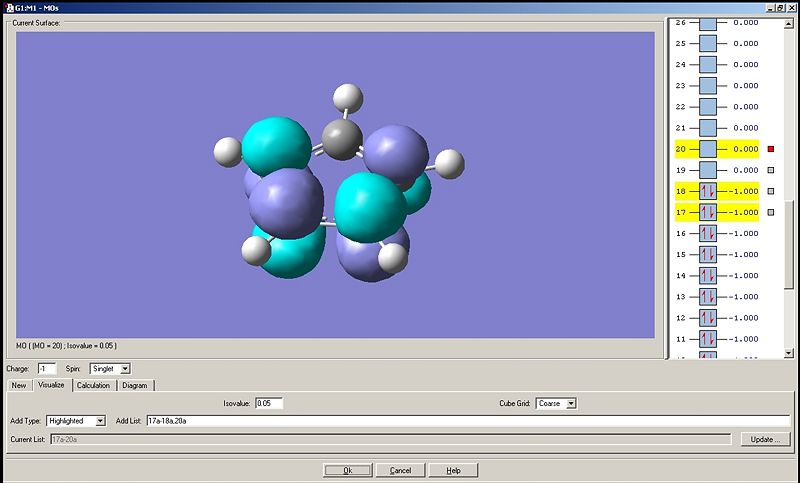Toggle the gray surface marker beside orbital 19

click(x=771, y=170)
